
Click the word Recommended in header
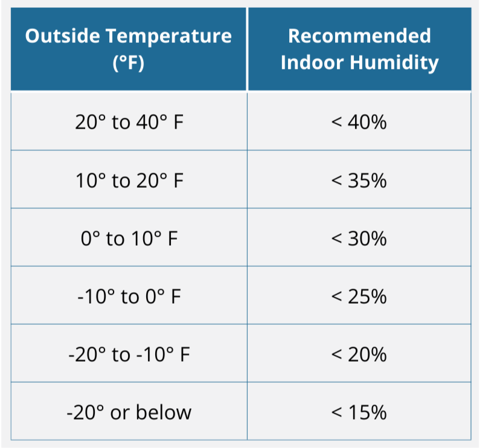click(359, 36)
